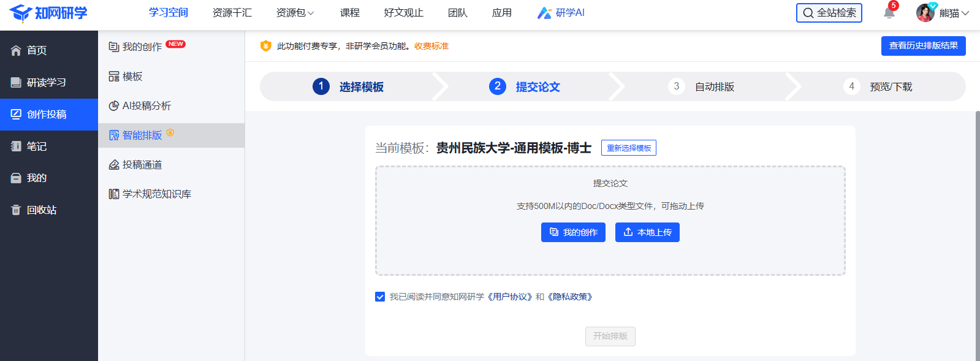Click the vertical scrollbar on the right
This screenshot has height=361, width=980.
coord(977,233)
